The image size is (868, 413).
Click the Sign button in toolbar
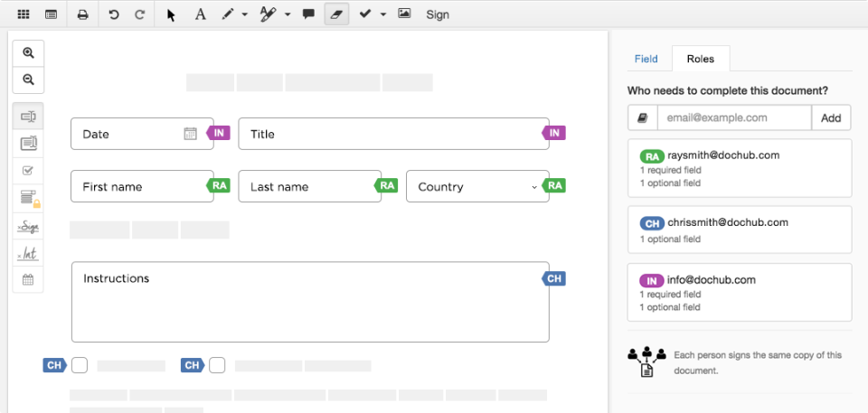(x=438, y=14)
